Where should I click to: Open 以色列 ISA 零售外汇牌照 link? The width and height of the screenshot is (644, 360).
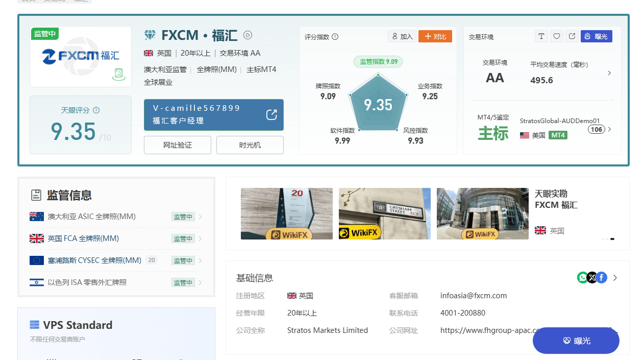[87, 282]
